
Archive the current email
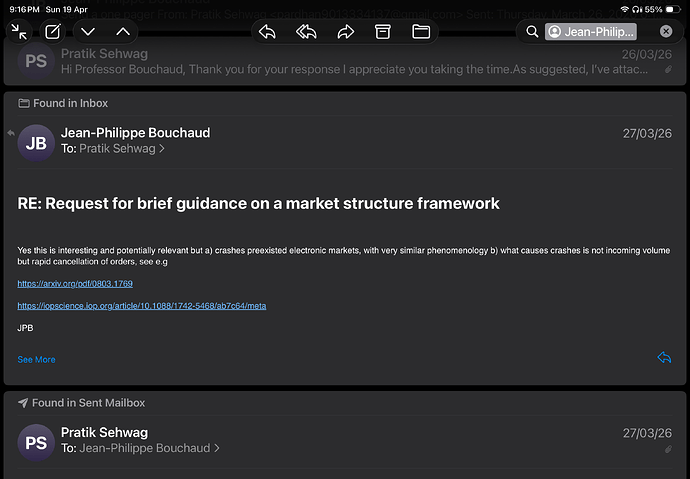tap(383, 32)
